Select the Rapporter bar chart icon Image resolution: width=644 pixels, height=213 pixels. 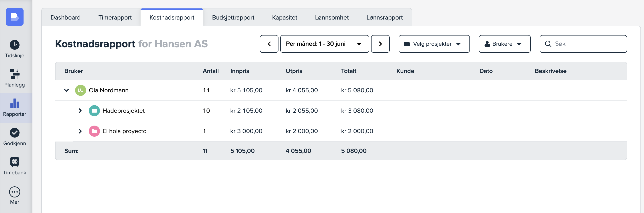[x=14, y=103]
